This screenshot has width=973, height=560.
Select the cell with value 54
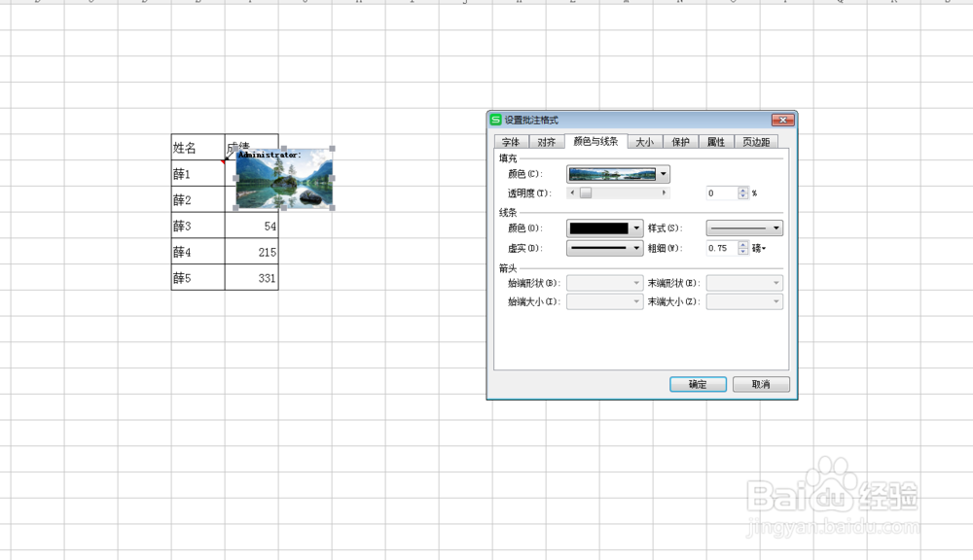(x=251, y=226)
